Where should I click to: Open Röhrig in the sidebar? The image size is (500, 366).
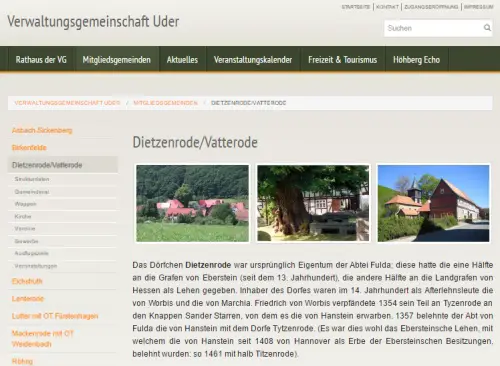pyautogui.click(x=22, y=361)
